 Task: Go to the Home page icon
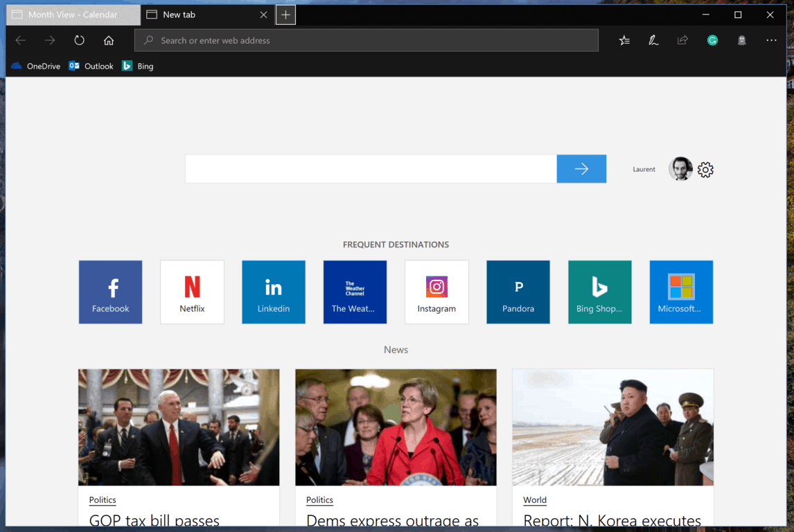coord(109,40)
